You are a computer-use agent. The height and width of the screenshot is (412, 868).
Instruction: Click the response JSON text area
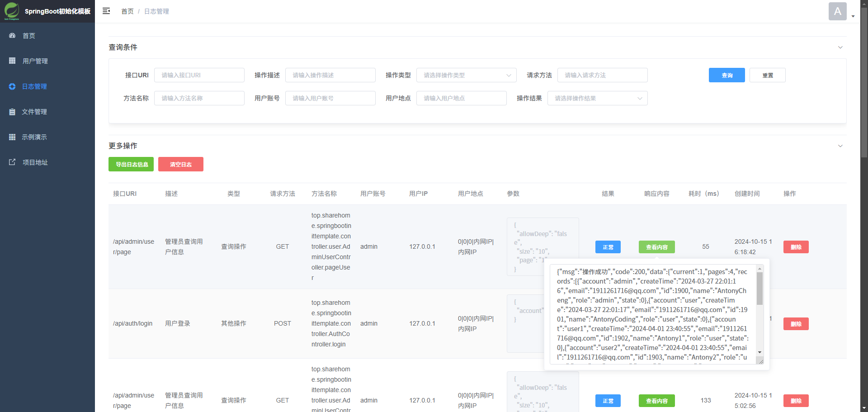point(653,314)
